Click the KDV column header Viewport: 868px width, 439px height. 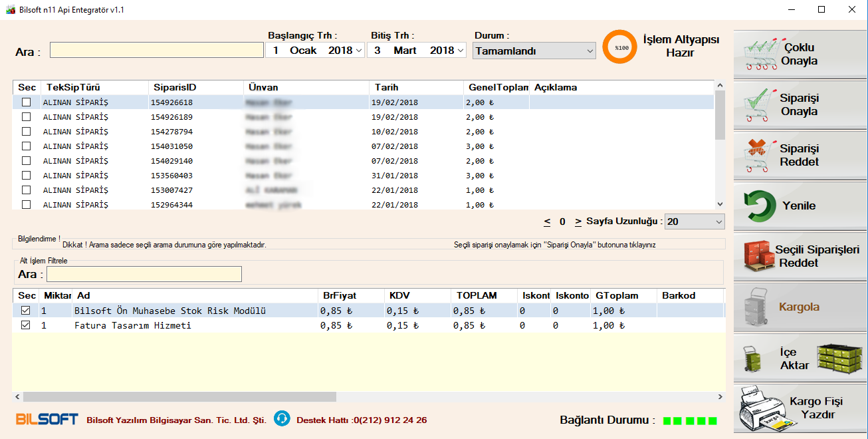click(418, 295)
